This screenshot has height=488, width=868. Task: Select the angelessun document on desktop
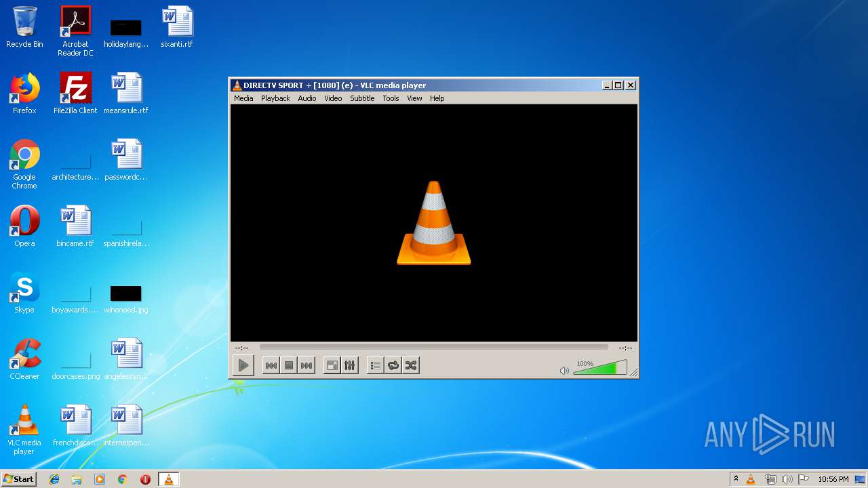coord(126,359)
